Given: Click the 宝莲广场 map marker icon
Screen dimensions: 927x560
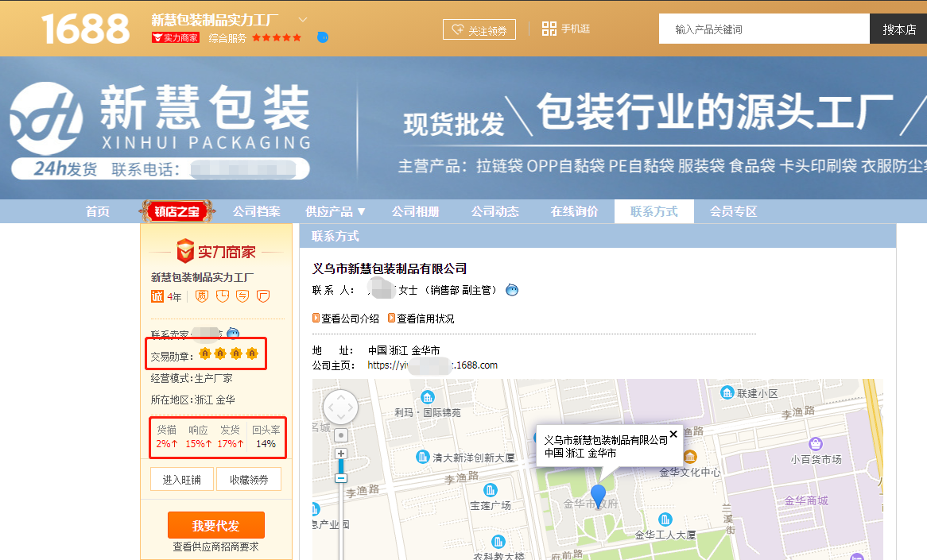Looking at the screenshot, I should pos(490,490).
